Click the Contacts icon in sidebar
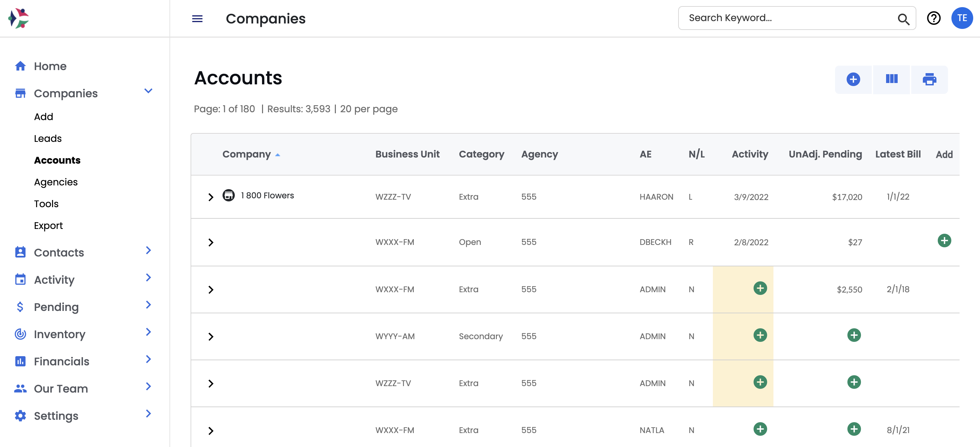The width and height of the screenshot is (980, 447). [20, 252]
